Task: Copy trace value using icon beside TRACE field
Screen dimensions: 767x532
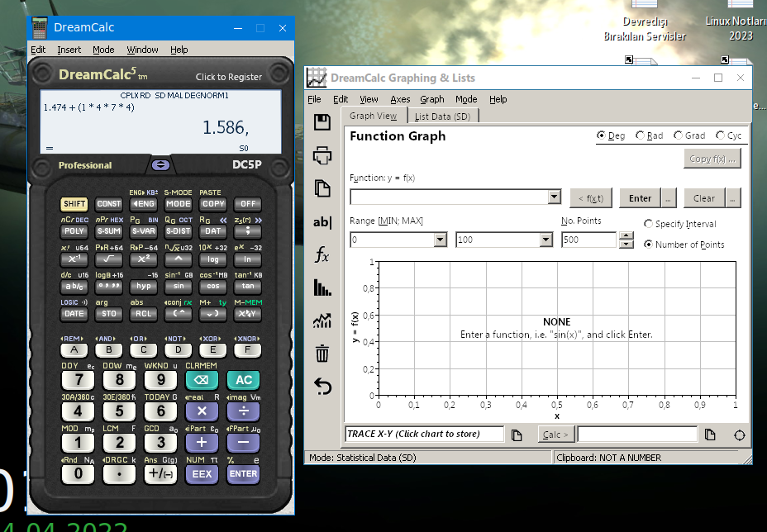Action: coord(517,435)
